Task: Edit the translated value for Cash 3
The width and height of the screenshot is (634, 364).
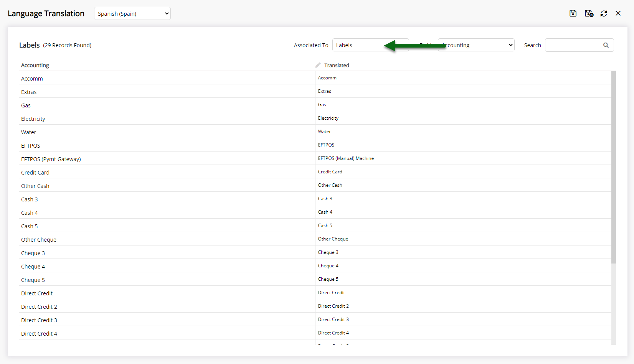Action: (463, 199)
